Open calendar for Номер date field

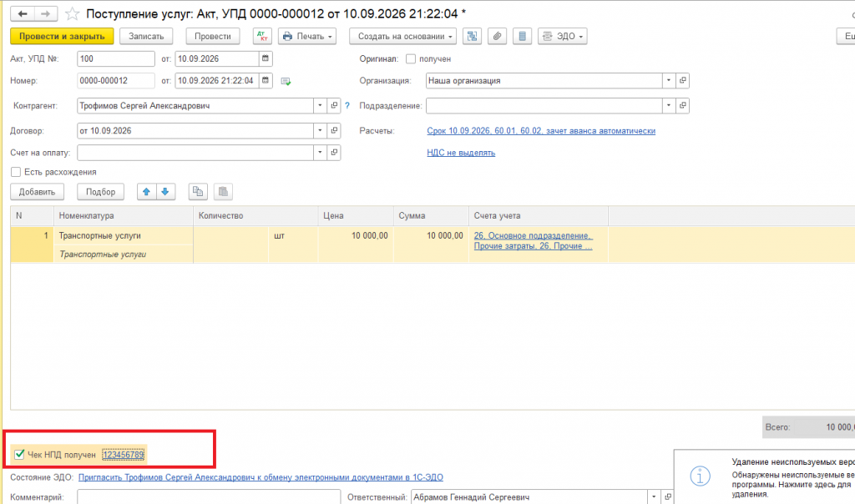point(266,81)
